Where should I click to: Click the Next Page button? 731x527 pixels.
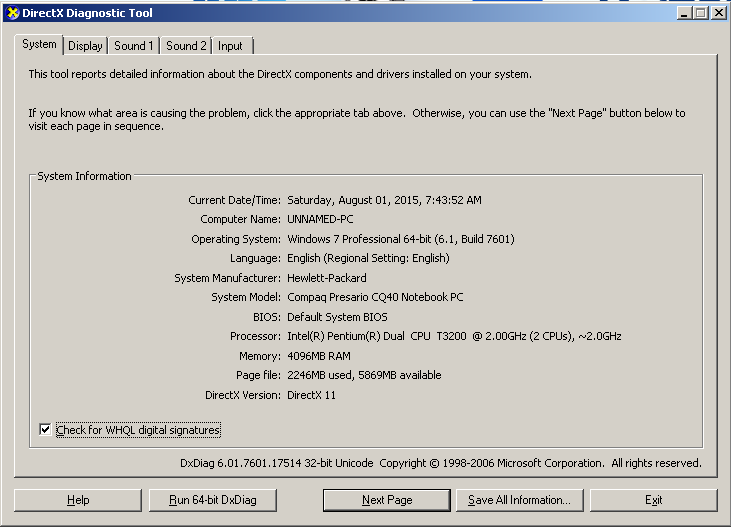387,500
